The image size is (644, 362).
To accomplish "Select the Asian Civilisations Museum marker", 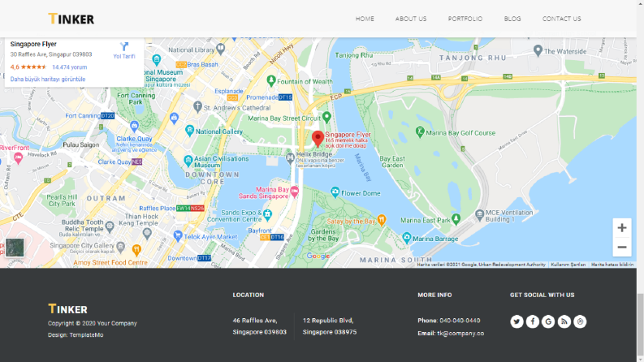I will click(x=188, y=161).
